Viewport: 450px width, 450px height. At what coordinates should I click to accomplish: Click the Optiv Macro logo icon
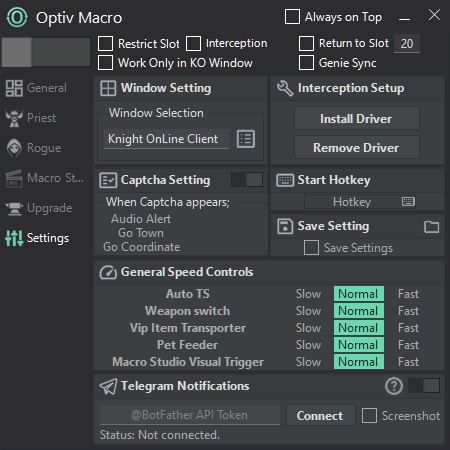17,17
